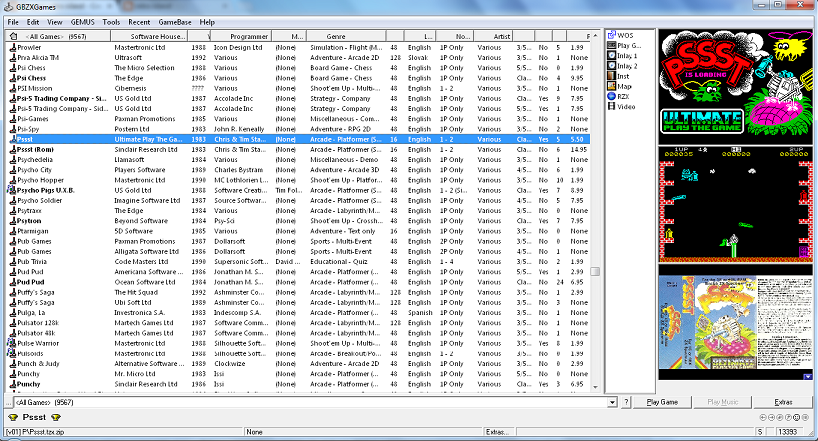Sort list by All Games name column header

point(58,37)
